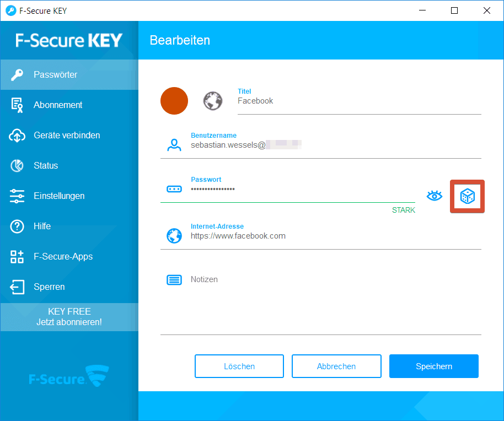Image resolution: width=504 pixels, height=421 pixels.
Task: Go to Geräte verbinden
Action: (69, 135)
